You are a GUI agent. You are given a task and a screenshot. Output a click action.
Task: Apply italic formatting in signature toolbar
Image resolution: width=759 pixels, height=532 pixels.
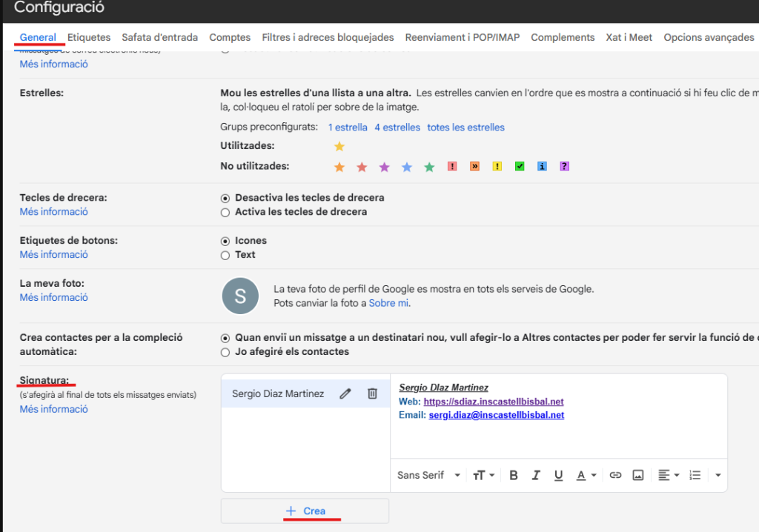click(x=536, y=475)
